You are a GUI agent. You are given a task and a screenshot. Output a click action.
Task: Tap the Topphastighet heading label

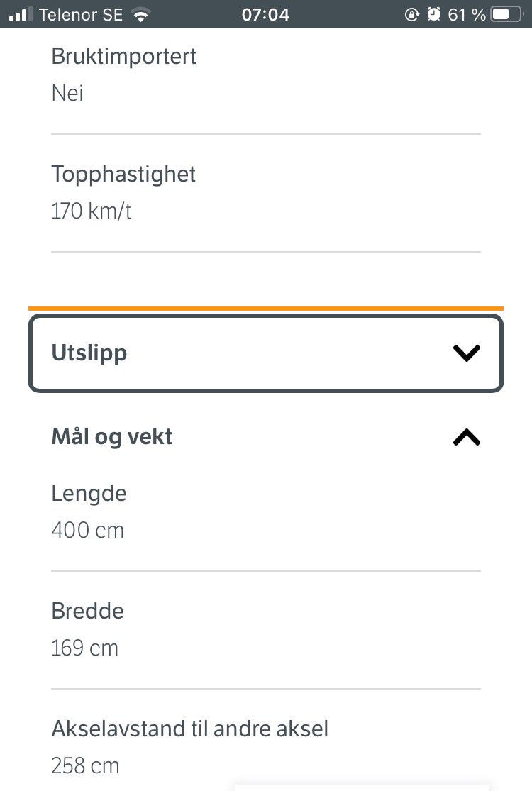(x=123, y=175)
